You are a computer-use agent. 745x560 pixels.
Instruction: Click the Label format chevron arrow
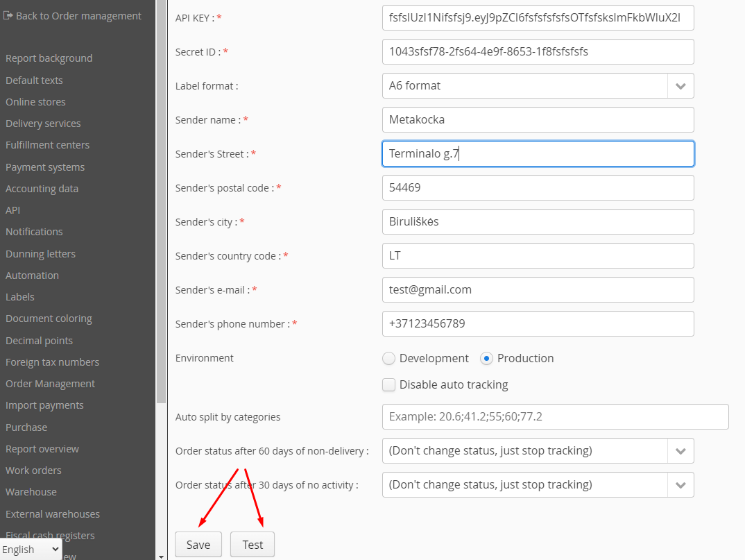point(680,86)
